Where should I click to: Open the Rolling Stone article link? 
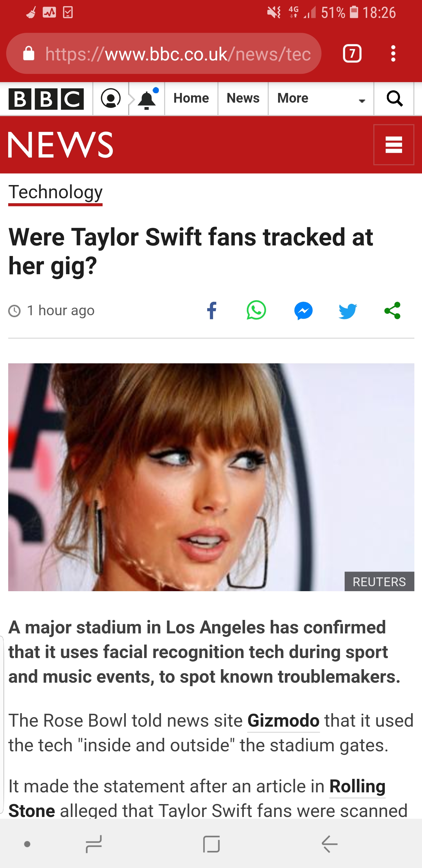click(357, 787)
